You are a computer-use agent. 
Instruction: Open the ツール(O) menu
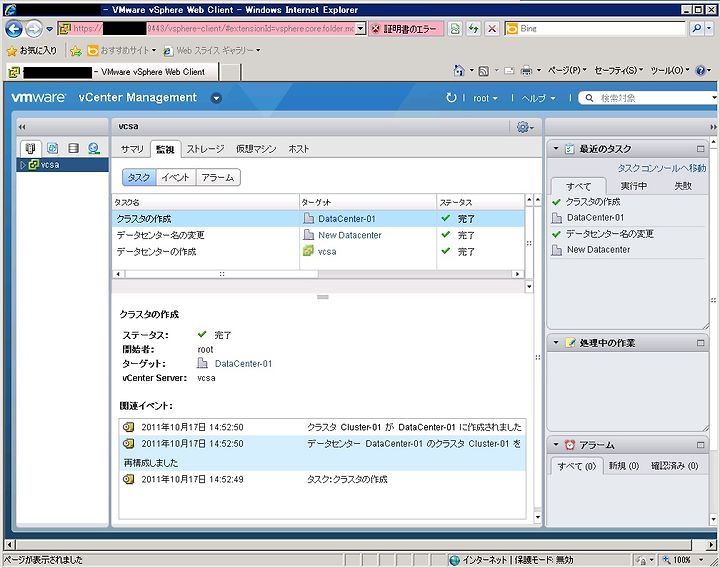[x=670, y=70]
